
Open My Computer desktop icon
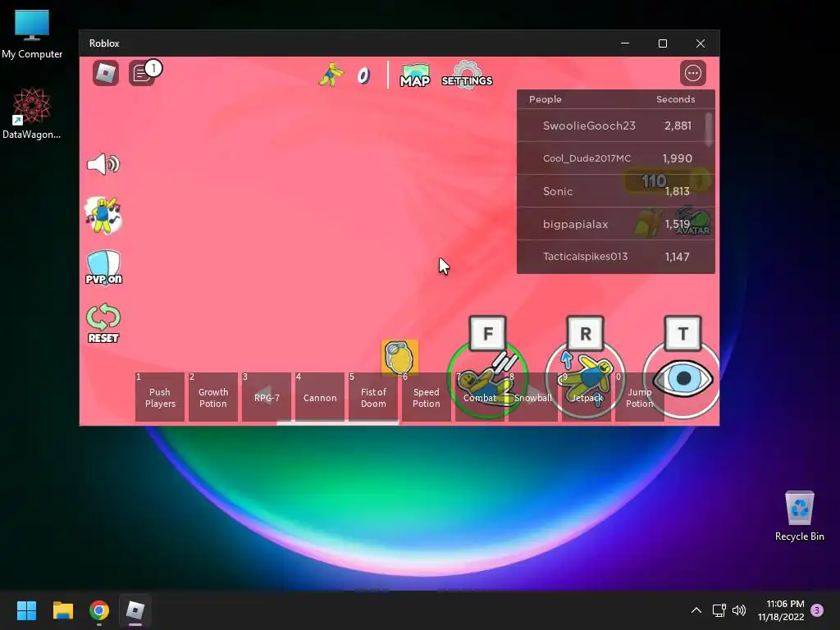[32, 33]
